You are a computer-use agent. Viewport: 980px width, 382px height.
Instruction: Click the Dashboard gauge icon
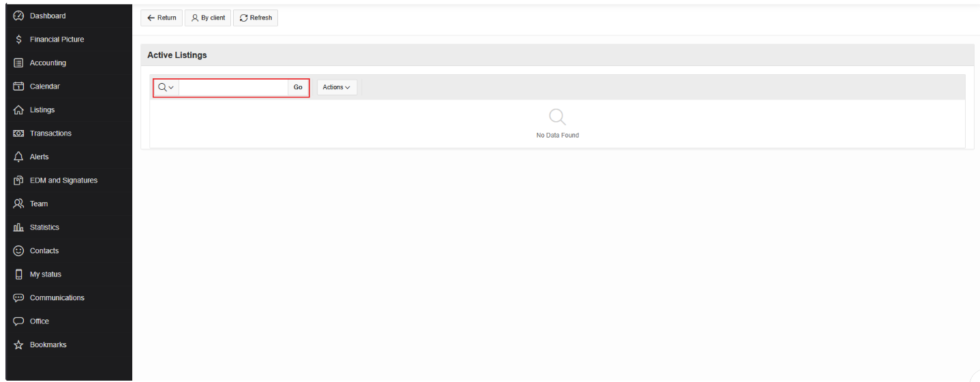19,16
